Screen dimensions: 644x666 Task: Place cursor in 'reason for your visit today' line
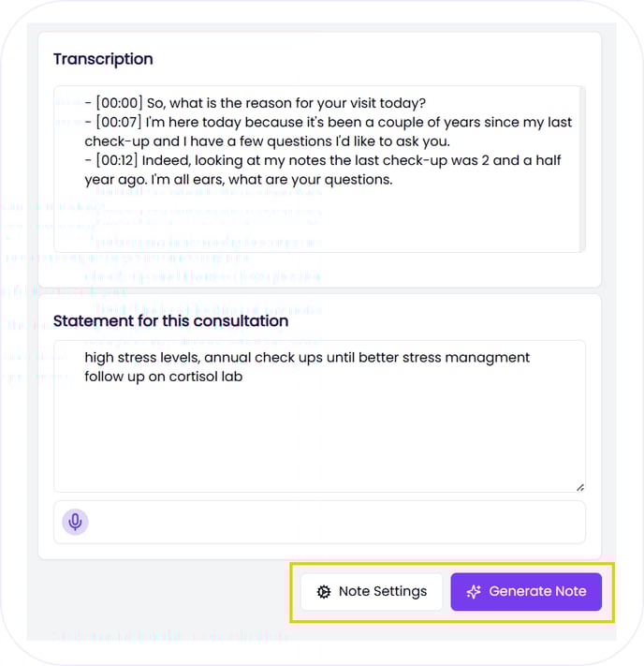[309, 103]
